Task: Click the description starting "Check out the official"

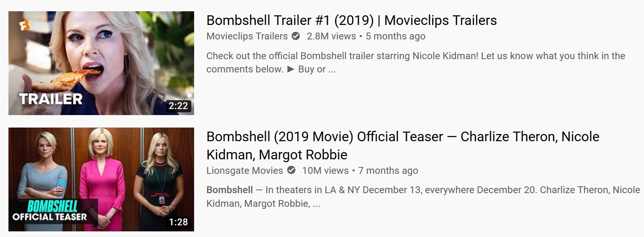Action: tap(415, 56)
